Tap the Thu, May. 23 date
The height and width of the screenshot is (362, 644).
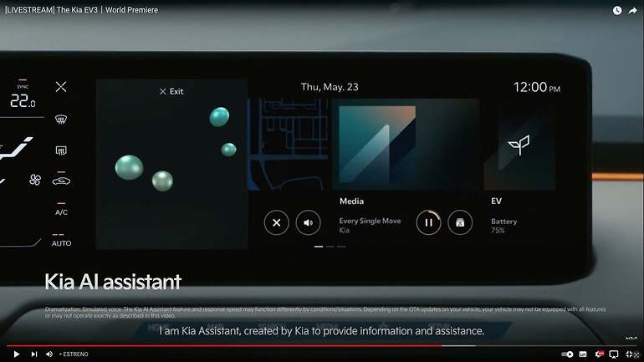[330, 87]
